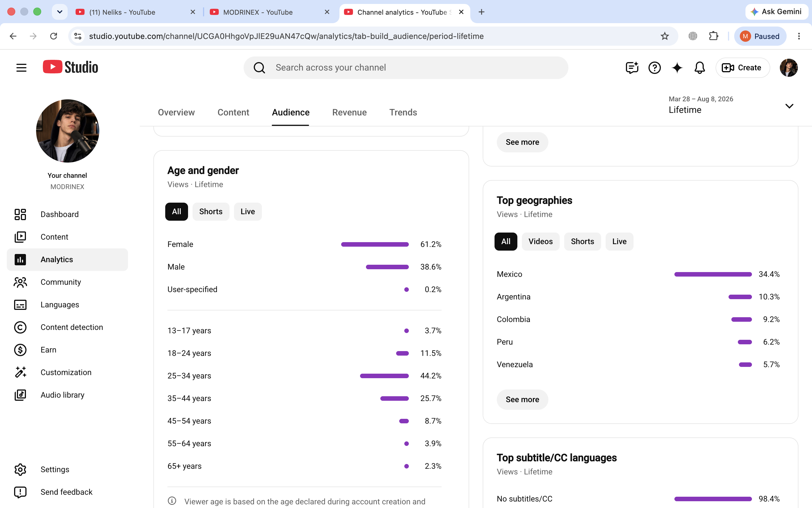Click the 18–24 years row label

pyautogui.click(x=189, y=353)
